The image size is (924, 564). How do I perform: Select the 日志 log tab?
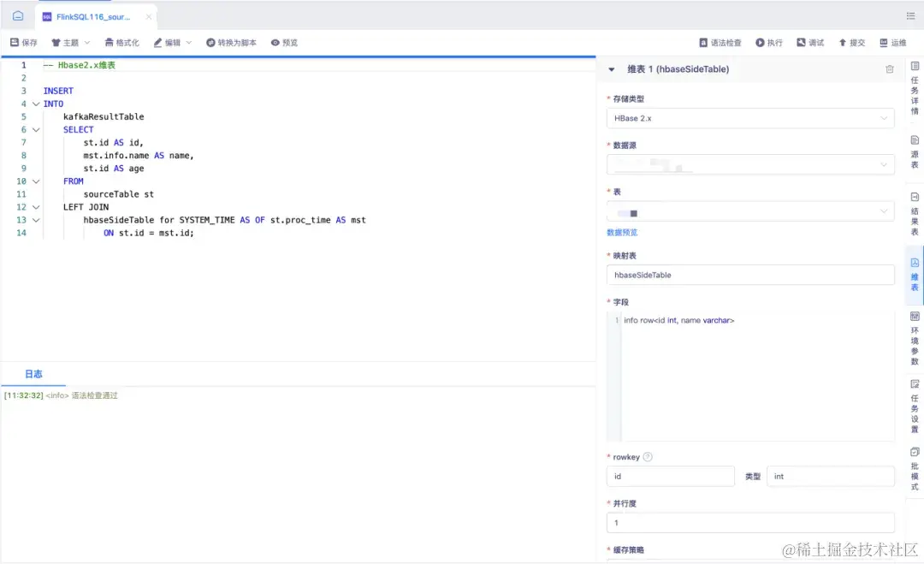33,374
